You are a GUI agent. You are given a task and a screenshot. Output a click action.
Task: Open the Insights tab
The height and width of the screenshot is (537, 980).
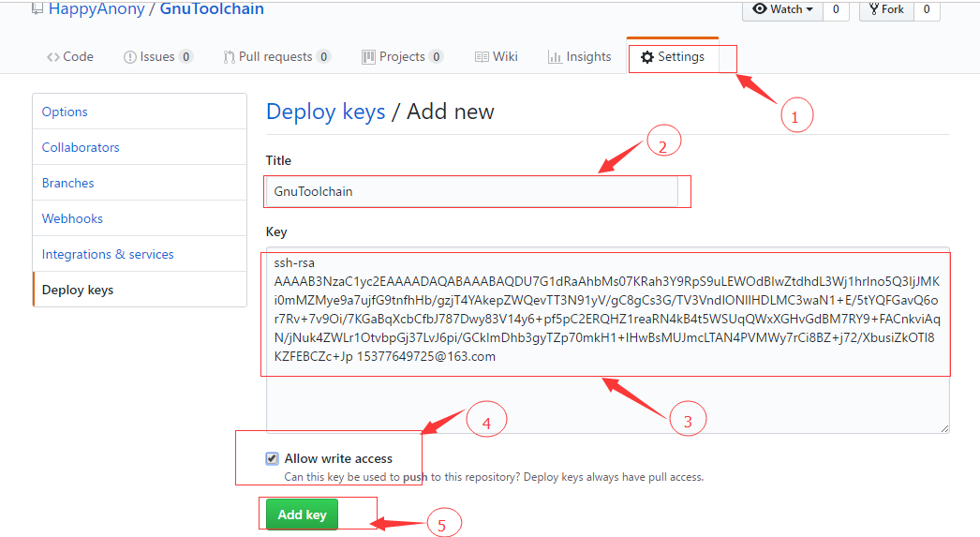coord(579,56)
